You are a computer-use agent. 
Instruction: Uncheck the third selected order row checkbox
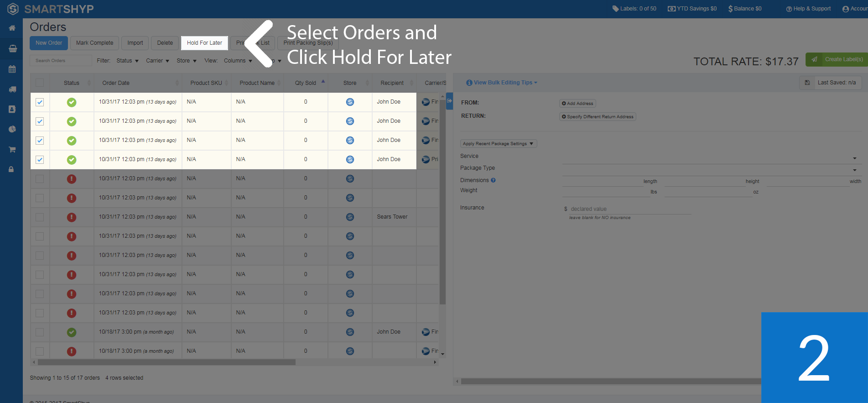coord(40,141)
